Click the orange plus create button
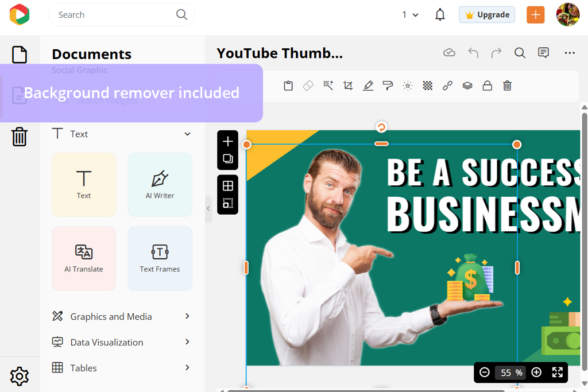588x392 pixels. (x=536, y=14)
